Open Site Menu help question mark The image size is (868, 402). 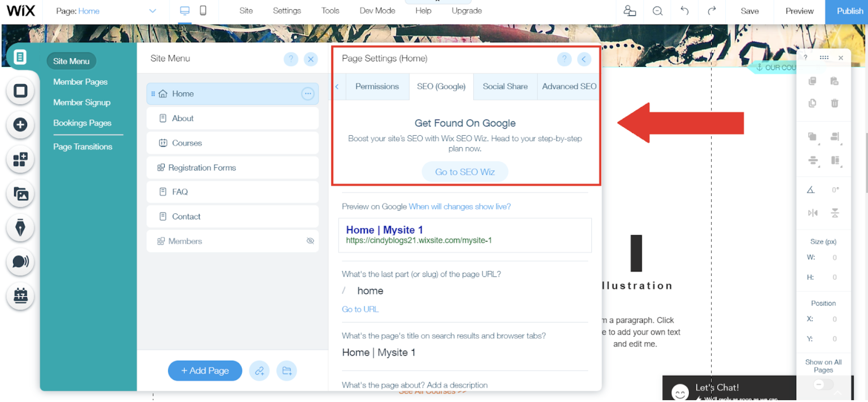(291, 59)
